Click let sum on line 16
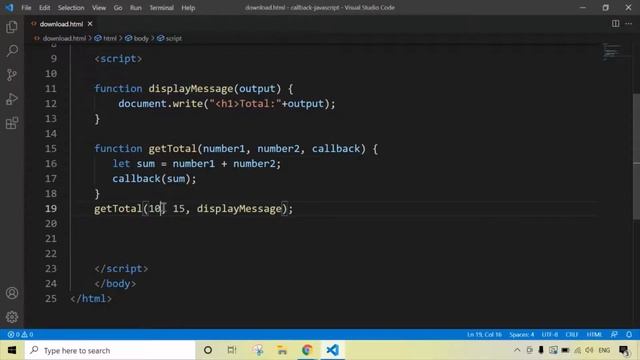The image size is (640, 360). 133,164
